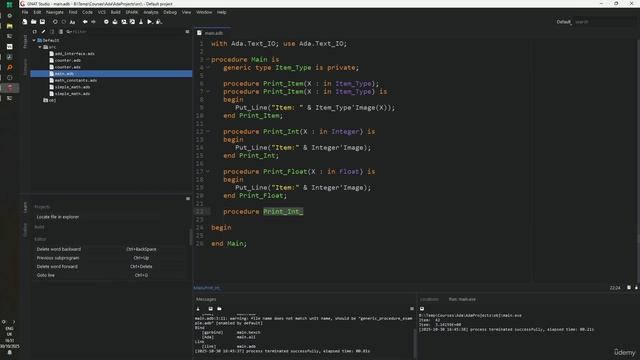640x360 pixels.
Task: Select the Messages tab
Action: pyautogui.click(x=206, y=299)
